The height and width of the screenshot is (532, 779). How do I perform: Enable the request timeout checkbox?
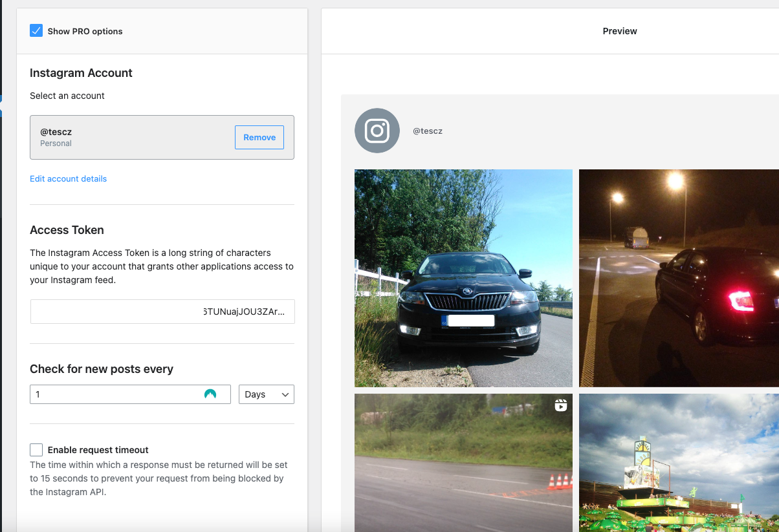[x=36, y=450]
